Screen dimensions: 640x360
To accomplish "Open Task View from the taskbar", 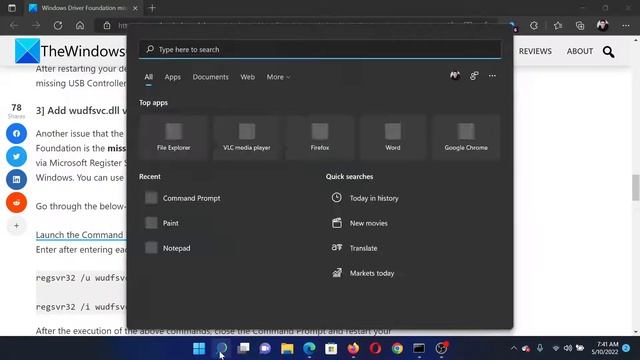I will (x=244, y=348).
